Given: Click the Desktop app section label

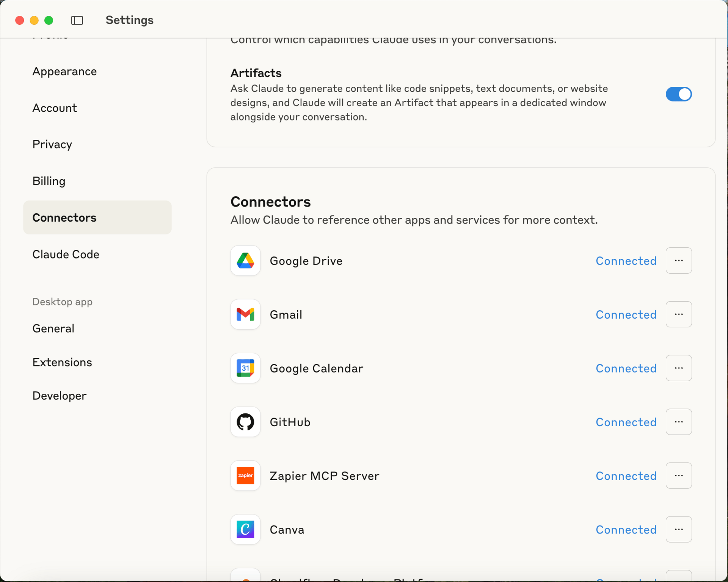Looking at the screenshot, I should pyautogui.click(x=62, y=302).
